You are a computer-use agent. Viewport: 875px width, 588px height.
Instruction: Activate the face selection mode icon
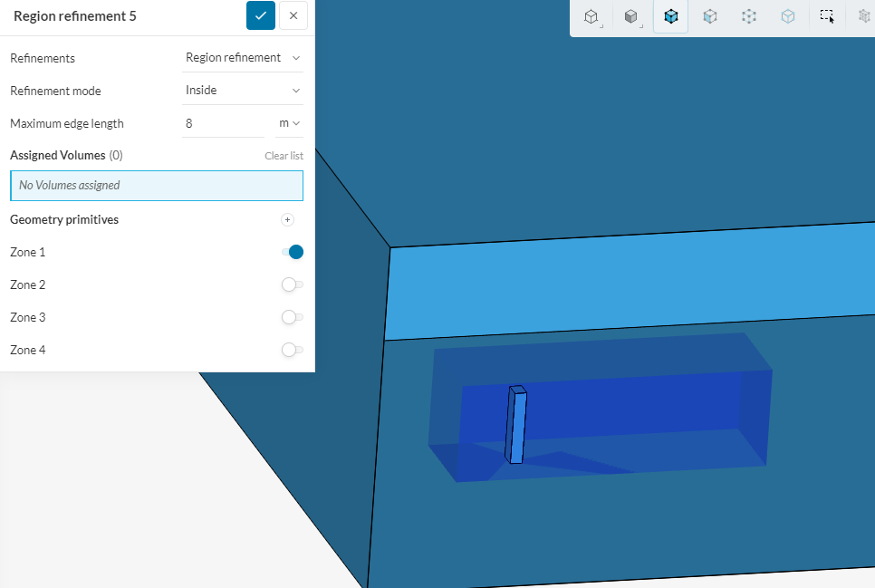(710, 16)
